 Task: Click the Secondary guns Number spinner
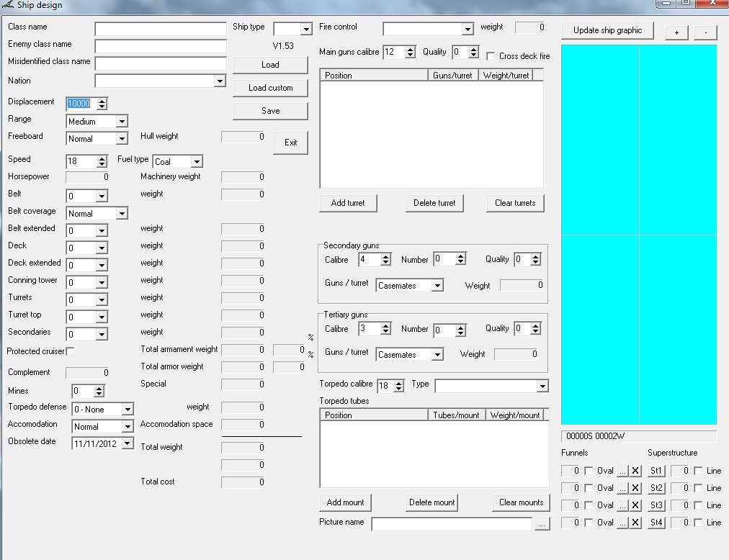pyautogui.click(x=460, y=259)
